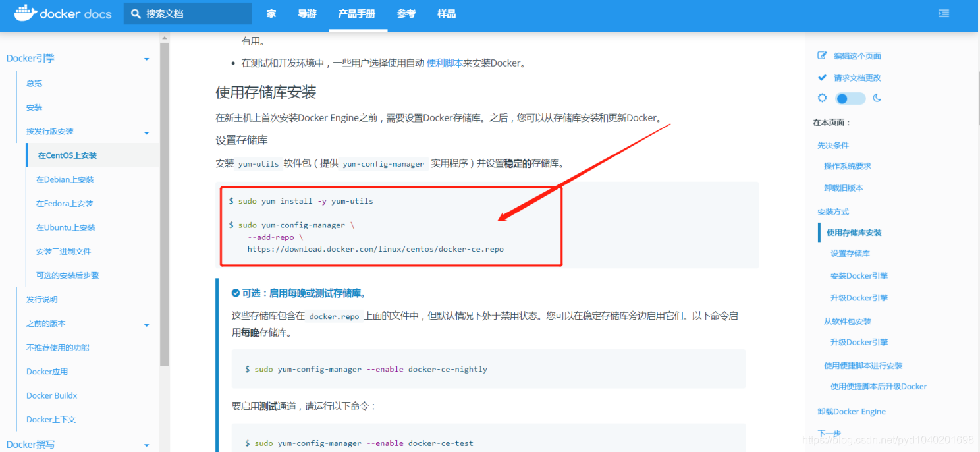Jump to 卸载Docker Engine section

[852, 412]
